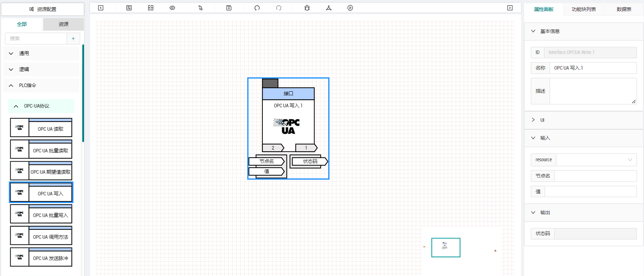Click the 值 input field in properties
This screenshot has height=276, width=644.
coord(591,191)
